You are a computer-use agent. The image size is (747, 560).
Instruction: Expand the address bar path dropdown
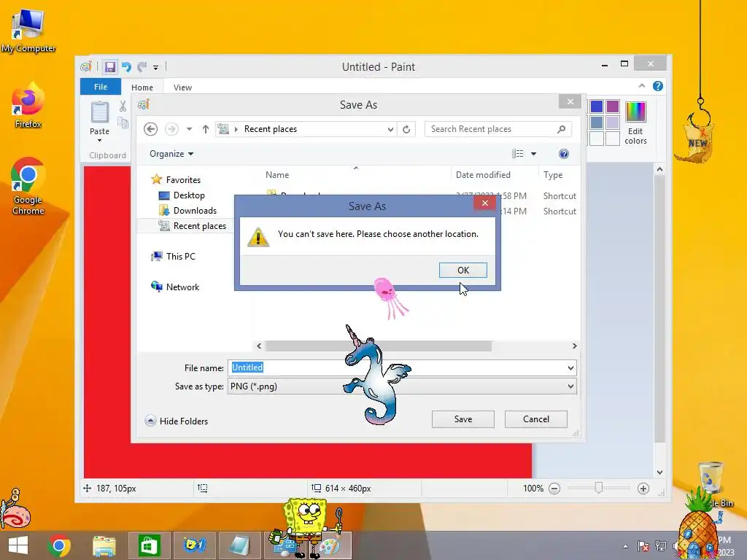391,129
